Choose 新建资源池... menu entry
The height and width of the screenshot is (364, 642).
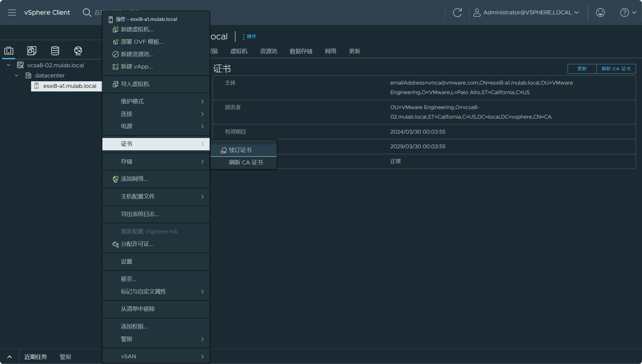coord(156,54)
